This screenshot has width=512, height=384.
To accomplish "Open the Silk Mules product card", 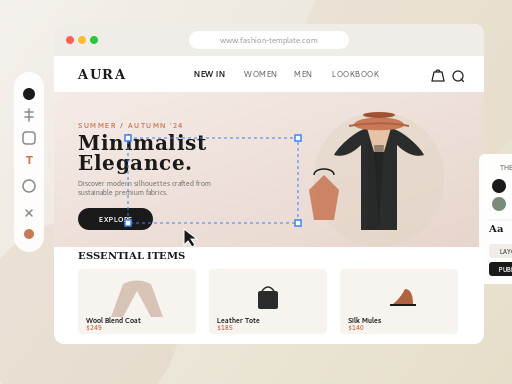I will pos(399,301).
